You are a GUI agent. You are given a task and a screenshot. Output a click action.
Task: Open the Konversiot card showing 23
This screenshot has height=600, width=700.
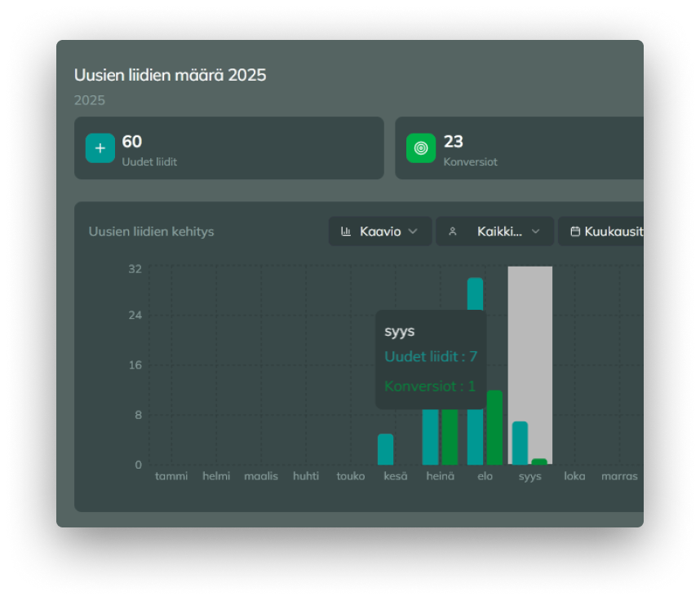[x=522, y=148]
